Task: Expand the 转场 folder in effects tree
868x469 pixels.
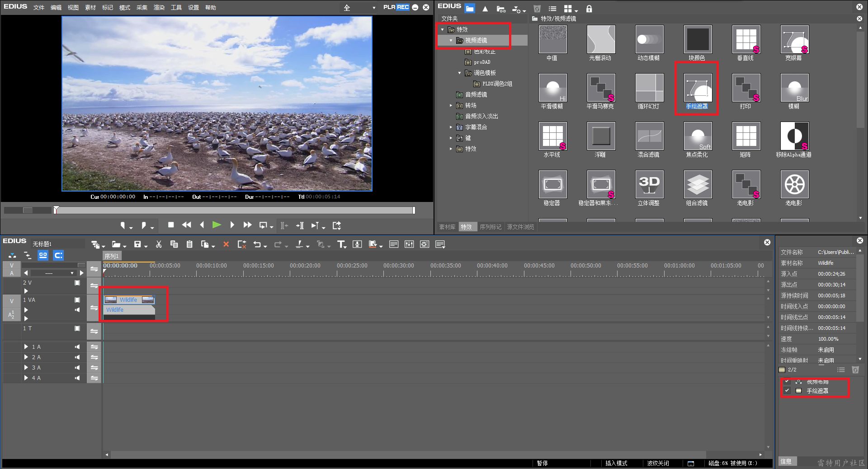Action: coord(451,106)
